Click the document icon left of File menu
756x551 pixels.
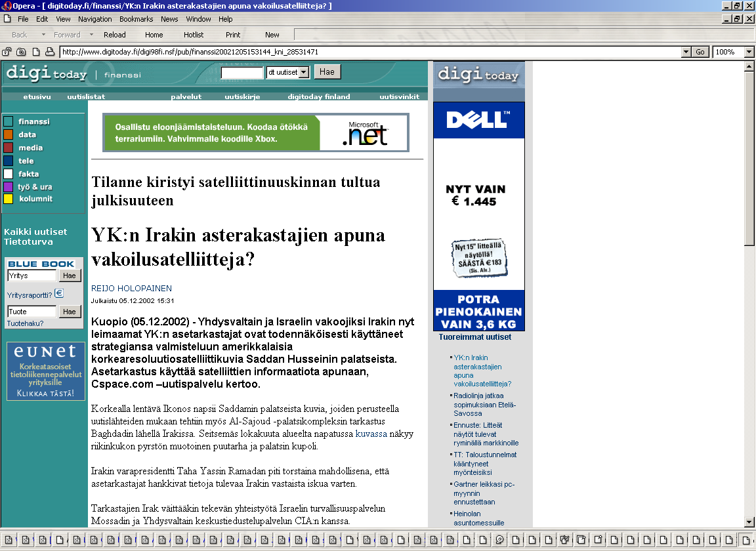tap(7, 19)
